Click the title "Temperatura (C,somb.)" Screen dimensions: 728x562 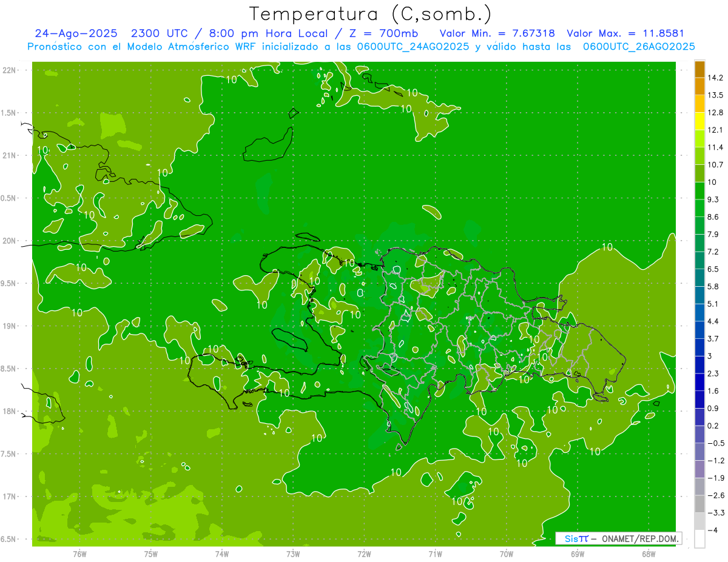pyautogui.click(x=370, y=13)
